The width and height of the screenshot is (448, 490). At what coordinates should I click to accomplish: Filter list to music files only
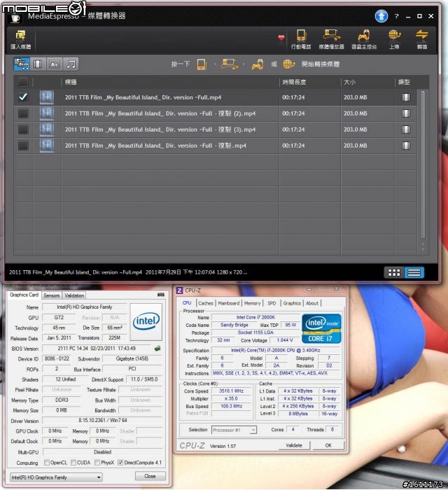(x=71, y=64)
